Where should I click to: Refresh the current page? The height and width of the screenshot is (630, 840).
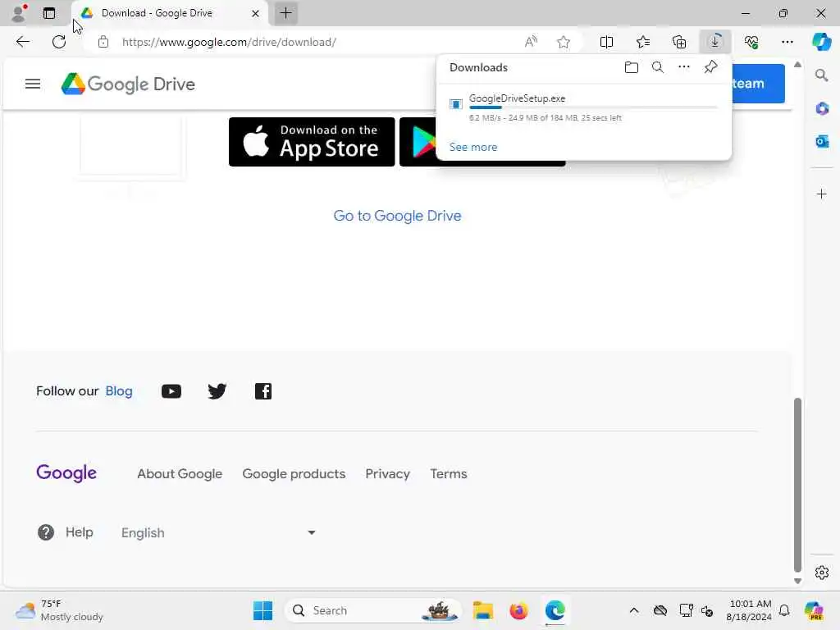point(59,42)
